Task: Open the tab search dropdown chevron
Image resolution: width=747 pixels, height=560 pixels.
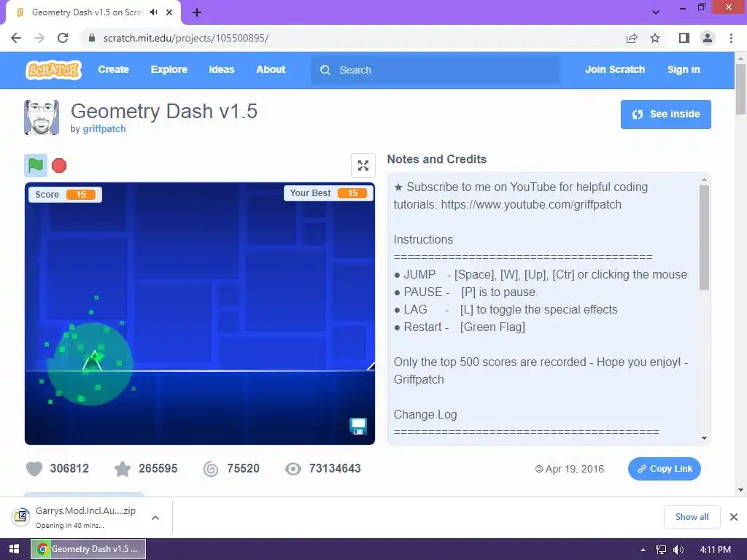Action: (656, 12)
